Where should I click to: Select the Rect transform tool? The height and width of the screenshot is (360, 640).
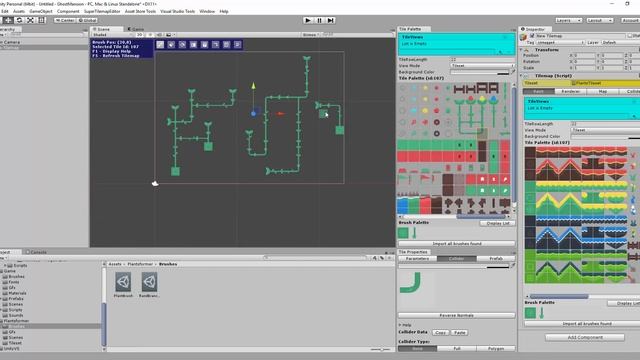pos(41,20)
